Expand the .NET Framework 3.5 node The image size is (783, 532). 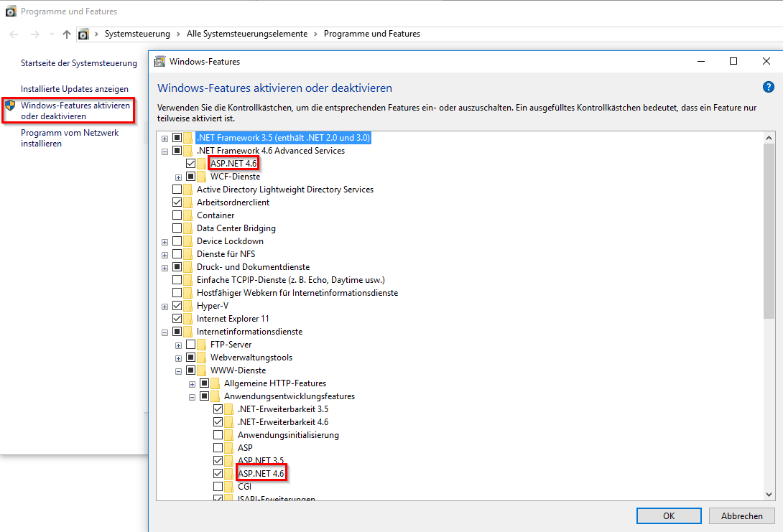165,137
